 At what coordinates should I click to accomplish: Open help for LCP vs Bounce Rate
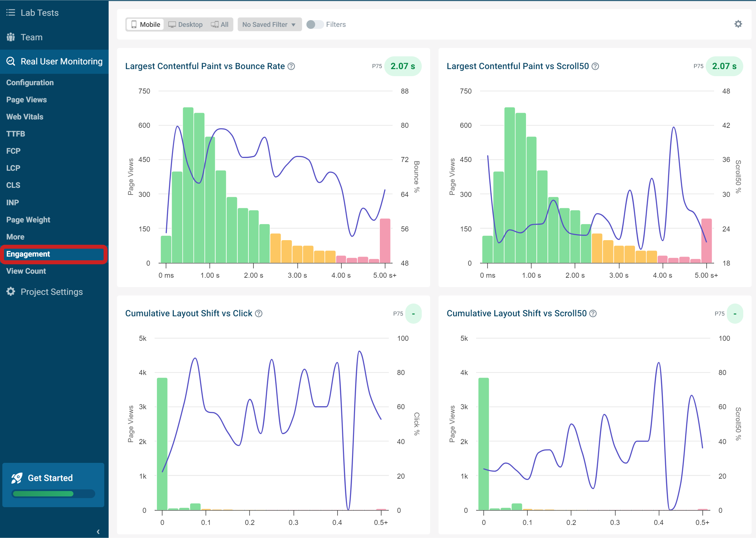(x=291, y=66)
